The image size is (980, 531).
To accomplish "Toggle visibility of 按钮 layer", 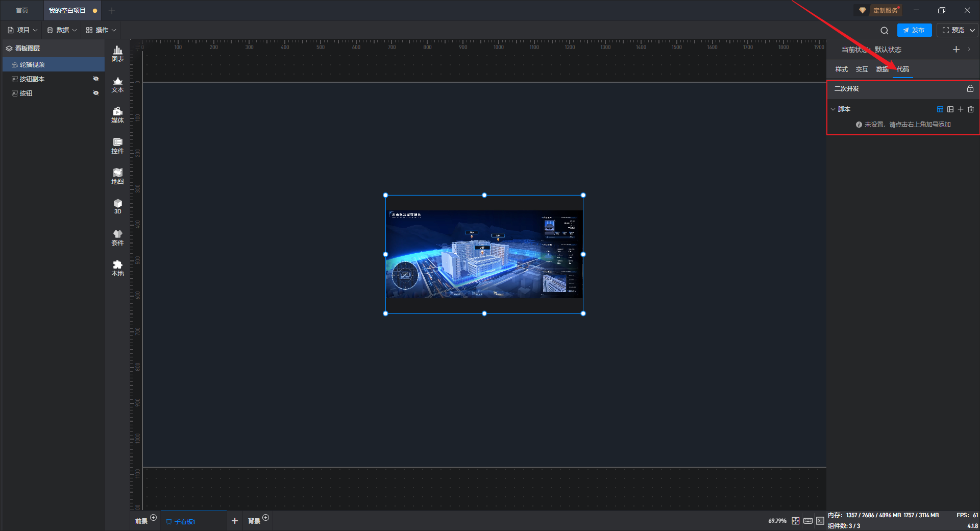I will 95,93.
